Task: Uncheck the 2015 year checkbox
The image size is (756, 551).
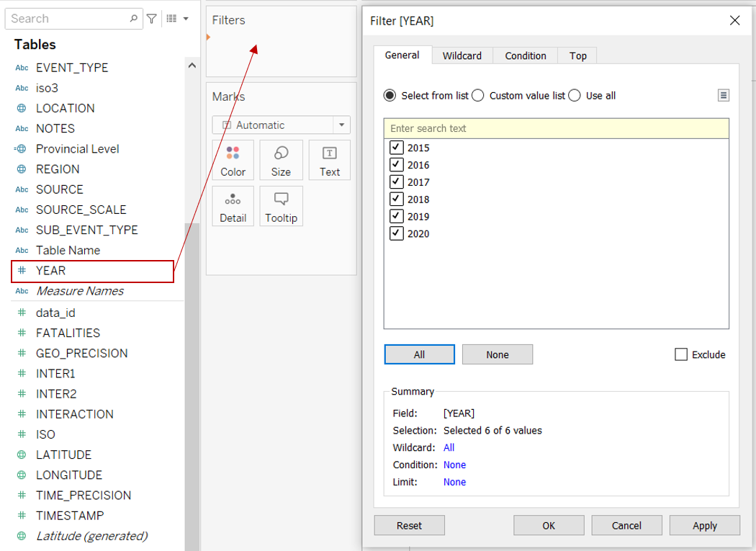Action: [396, 148]
